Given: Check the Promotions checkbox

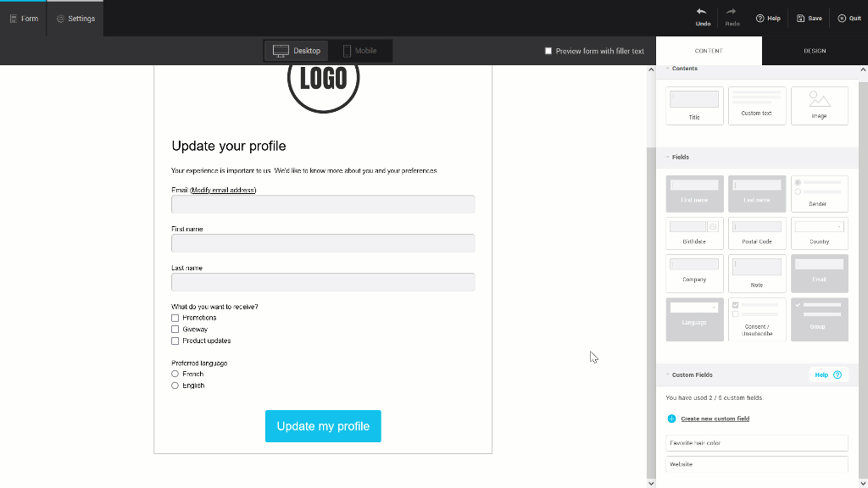Looking at the screenshot, I should click(175, 318).
